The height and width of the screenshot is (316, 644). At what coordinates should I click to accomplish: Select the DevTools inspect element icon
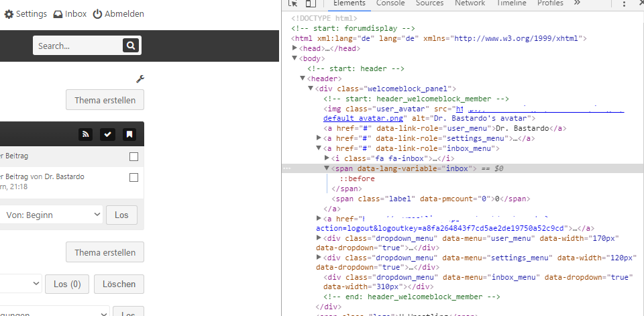(293, 3)
